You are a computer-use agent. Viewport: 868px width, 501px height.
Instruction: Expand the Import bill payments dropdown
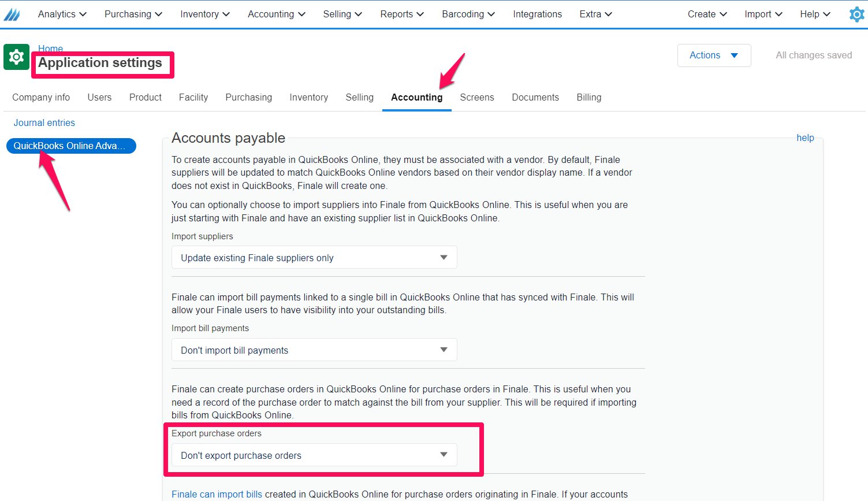[x=314, y=350]
